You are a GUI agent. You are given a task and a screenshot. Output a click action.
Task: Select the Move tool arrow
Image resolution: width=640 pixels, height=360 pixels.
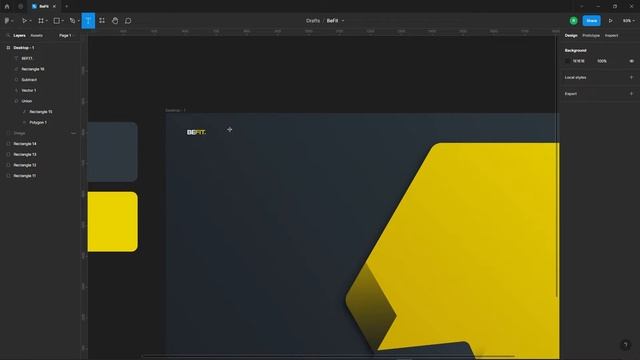[24, 20]
